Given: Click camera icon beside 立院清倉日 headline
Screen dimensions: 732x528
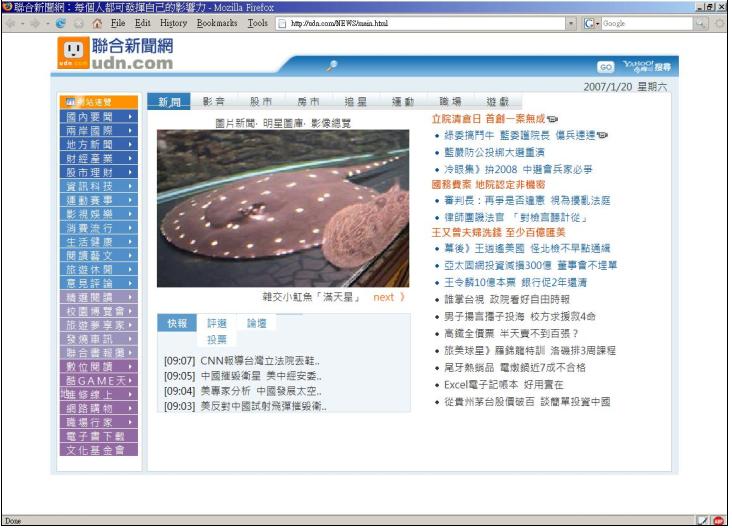Looking at the screenshot, I should 553,119.
